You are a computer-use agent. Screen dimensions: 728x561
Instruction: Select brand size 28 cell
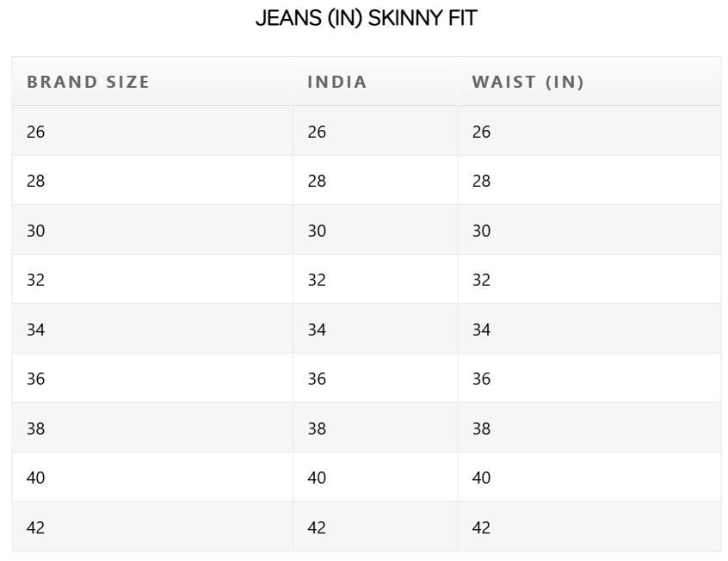(152, 180)
